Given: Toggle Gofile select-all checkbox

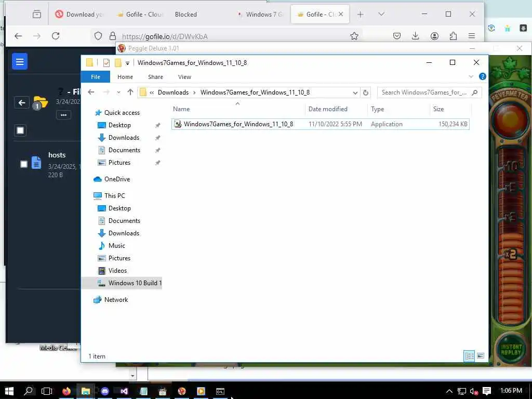Looking at the screenshot, I should [x=20, y=130].
